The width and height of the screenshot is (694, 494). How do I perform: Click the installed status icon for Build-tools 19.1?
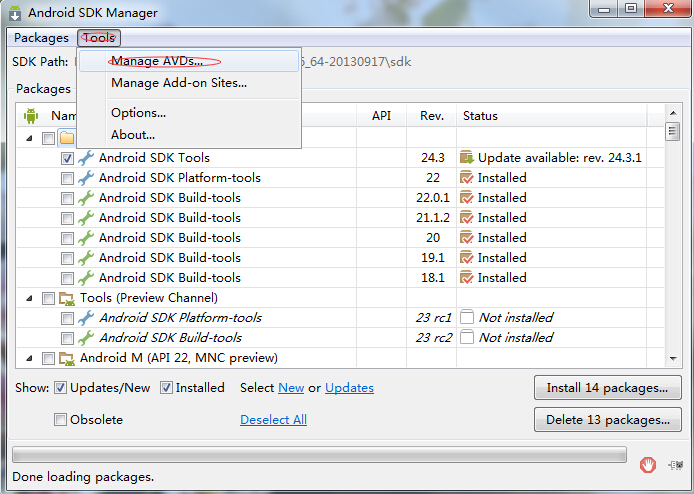tap(467, 258)
